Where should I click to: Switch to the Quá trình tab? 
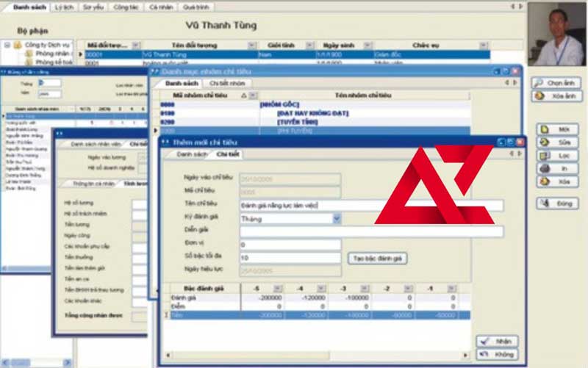[196, 7]
